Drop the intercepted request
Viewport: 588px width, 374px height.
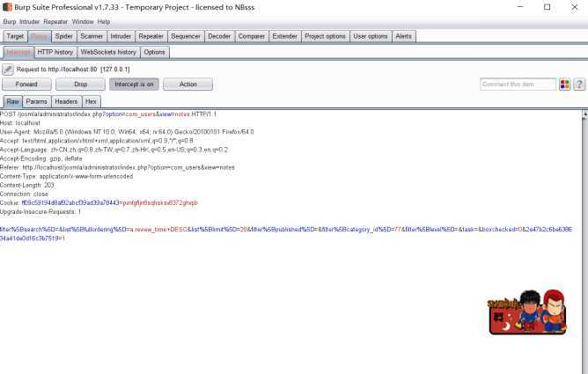[x=80, y=84]
